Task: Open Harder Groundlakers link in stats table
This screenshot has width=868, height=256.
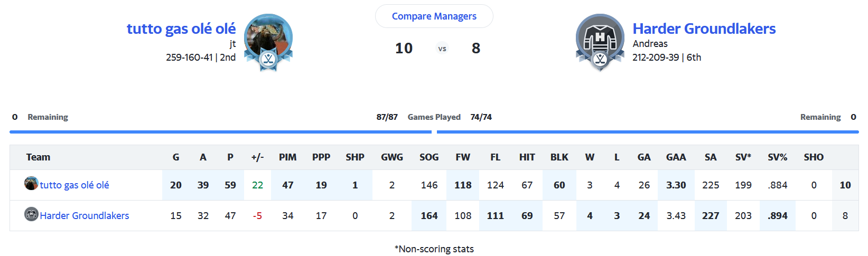Action: [x=85, y=216]
